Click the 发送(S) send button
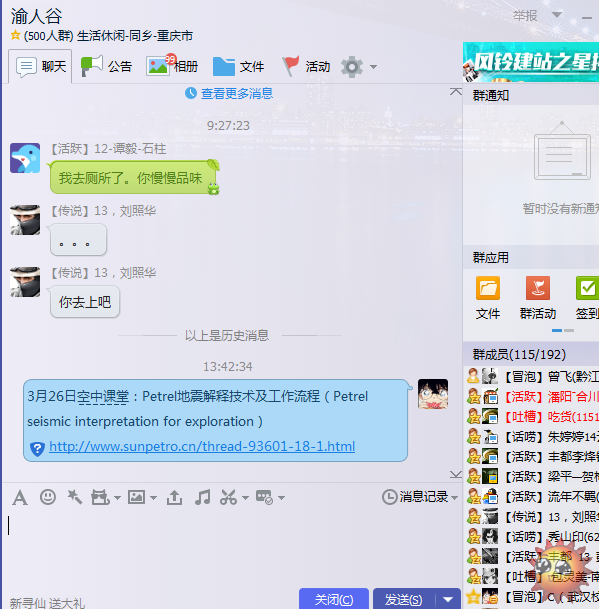Viewport: 599px width, 609px height. 404,599
